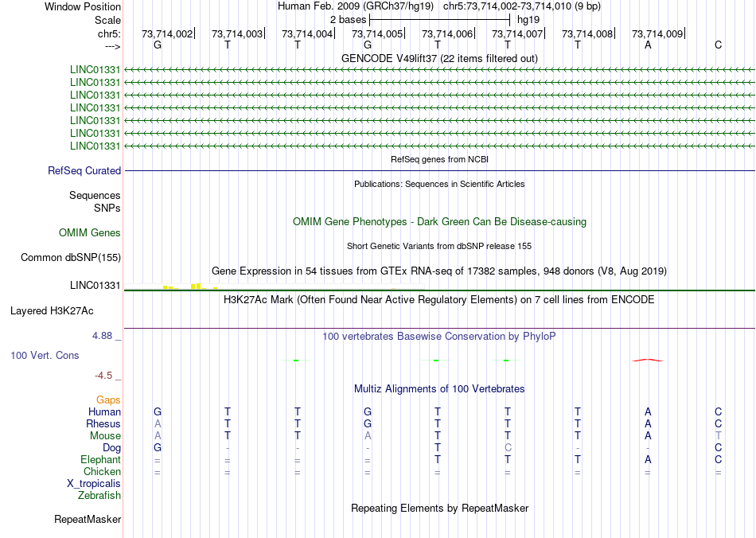Viewport: 756px width, 538px height.
Task: Click the GTEx Gene Expression title
Action: [439, 271]
